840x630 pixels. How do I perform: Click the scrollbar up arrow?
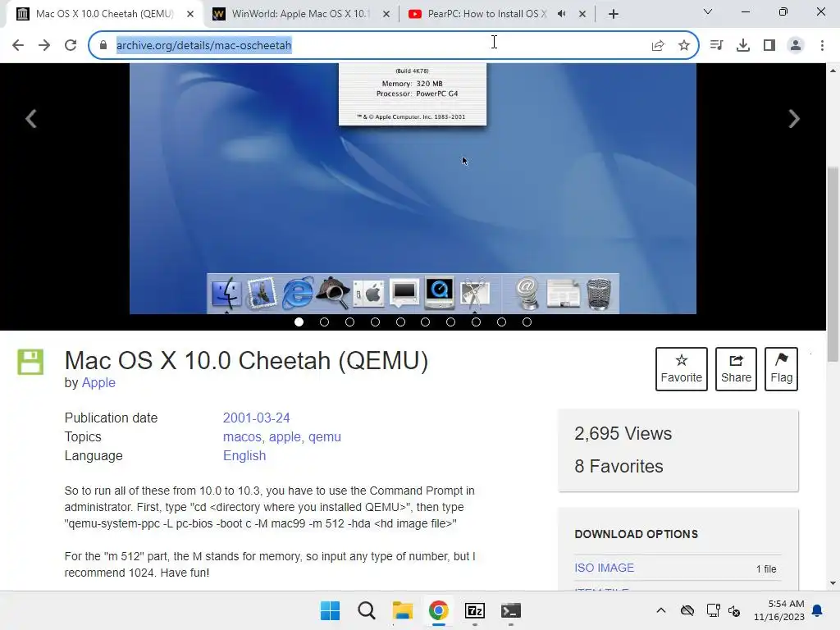click(x=833, y=71)
